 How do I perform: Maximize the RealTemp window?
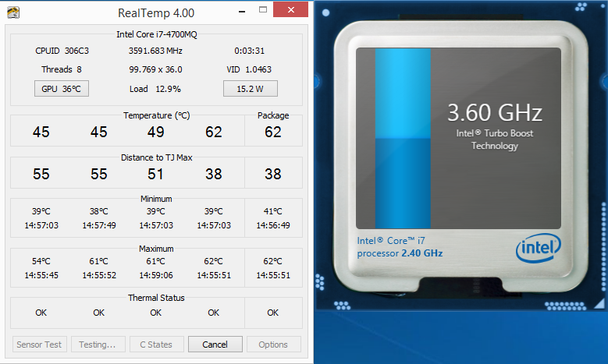(x=263, y=10)
